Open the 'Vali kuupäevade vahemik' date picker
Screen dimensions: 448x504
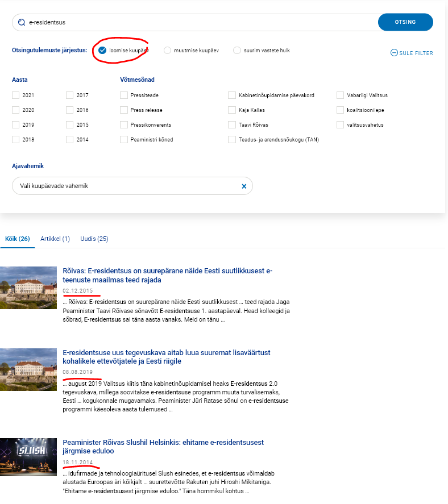point(125,186)
